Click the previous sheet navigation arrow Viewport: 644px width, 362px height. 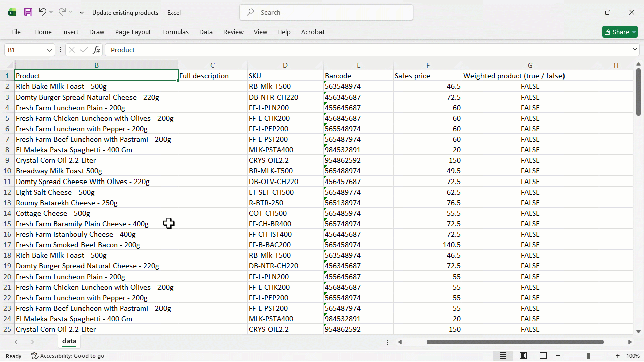pos(16,342)
